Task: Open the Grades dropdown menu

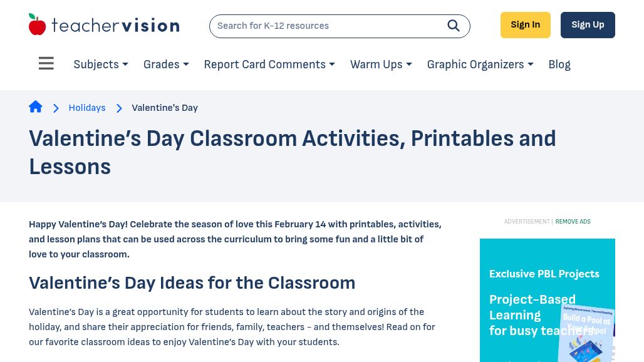Action: tap(166, 65)
